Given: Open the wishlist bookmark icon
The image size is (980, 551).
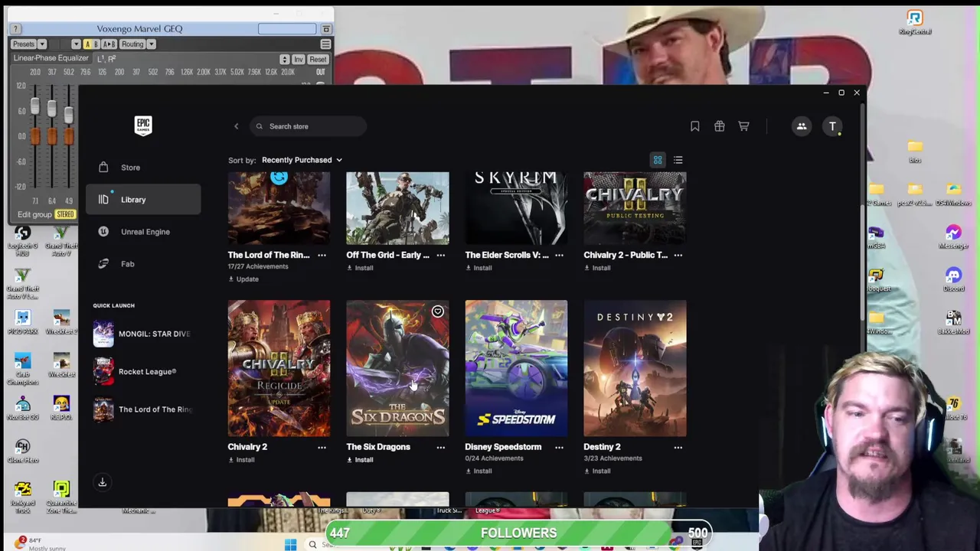Looking at the screenshot, I should coord(694,126).
